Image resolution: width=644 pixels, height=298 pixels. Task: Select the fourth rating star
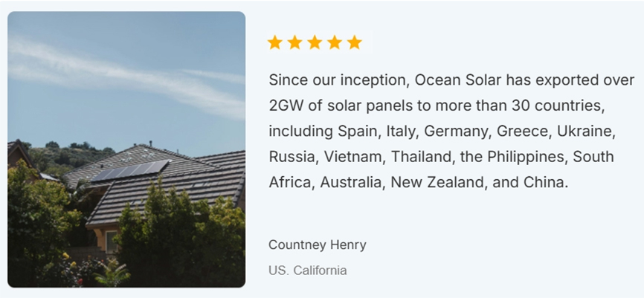[x=335, y=42]
